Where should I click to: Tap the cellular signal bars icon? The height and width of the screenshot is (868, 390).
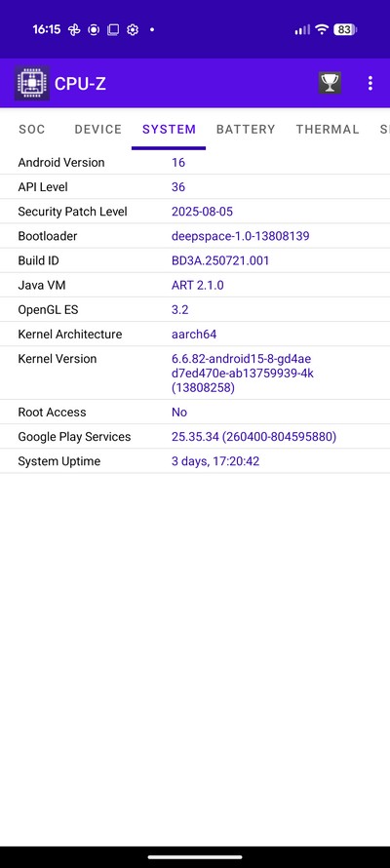point(302,29)
